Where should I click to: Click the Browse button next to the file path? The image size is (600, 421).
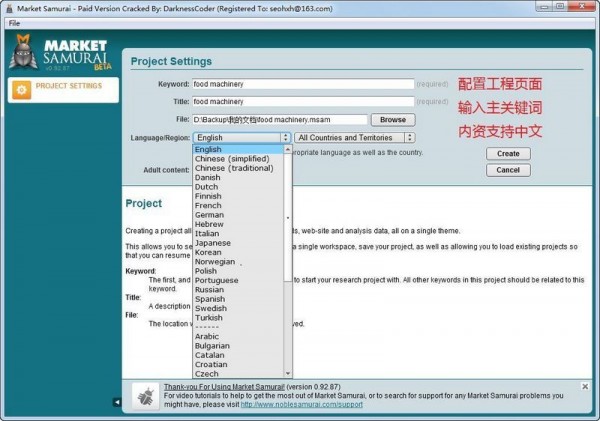coord(393,120)
